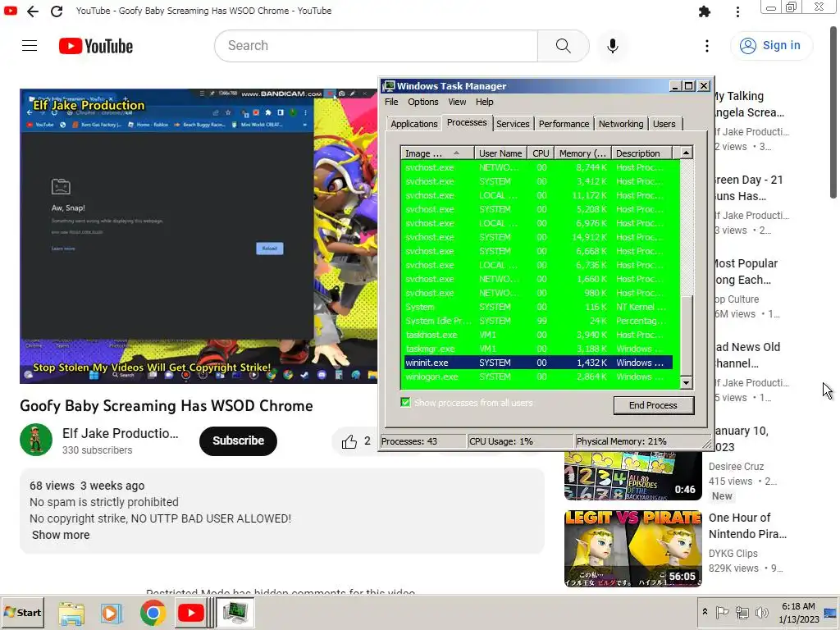Open Elf Jake Production channel avatar

coord(36,440)
